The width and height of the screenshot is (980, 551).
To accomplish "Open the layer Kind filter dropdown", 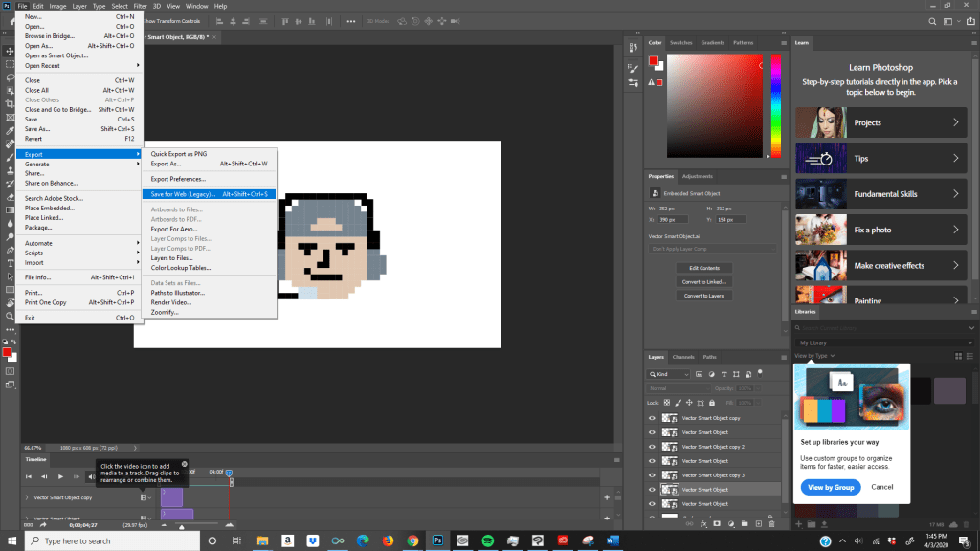I will click(672, 374).
